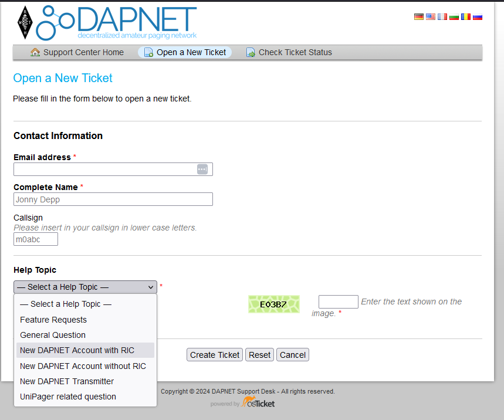Click the password manager icon in email field
This screenshot has height=420, width=504.
(x=202, y=169)
